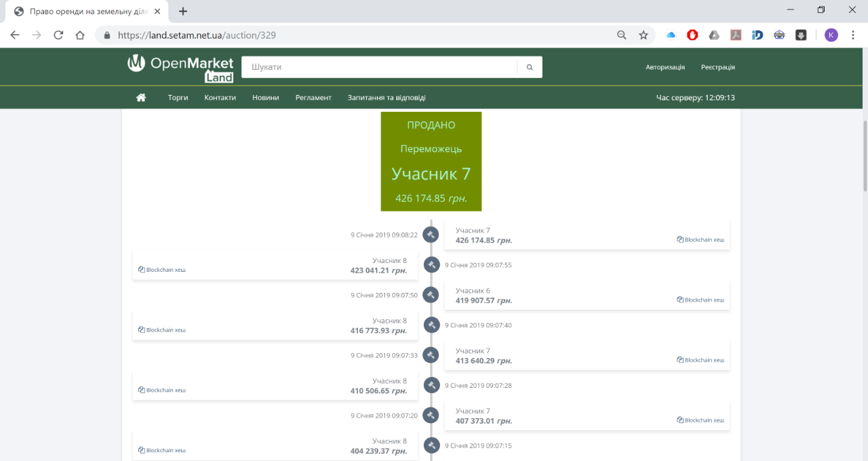Open Blockchain хеш for 426 174.85 bid

pyautogui.click(x=701, y=240)
